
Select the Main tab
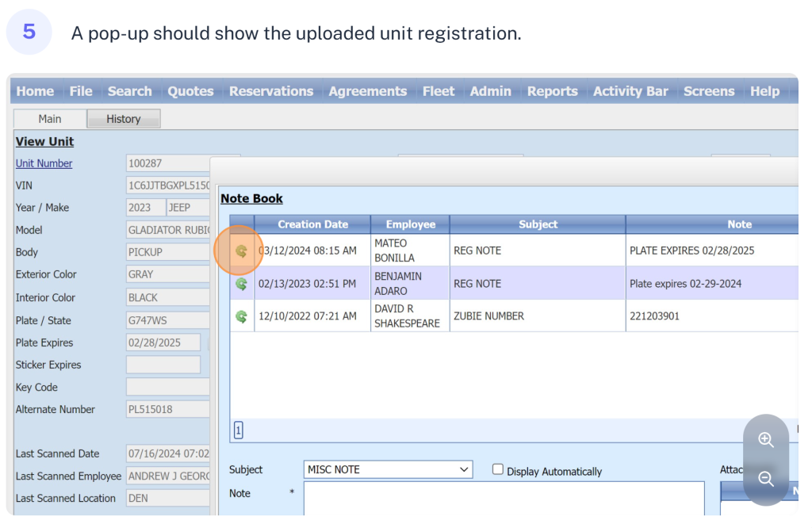tap(50, 119)
